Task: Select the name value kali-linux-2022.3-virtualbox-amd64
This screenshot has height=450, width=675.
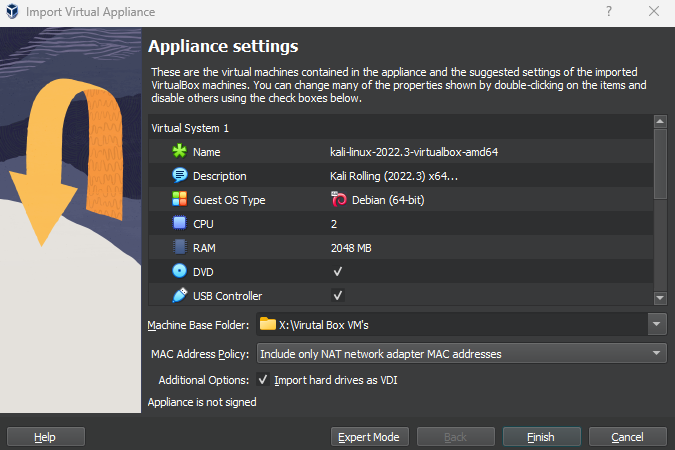Action: (x=414, y=152)
